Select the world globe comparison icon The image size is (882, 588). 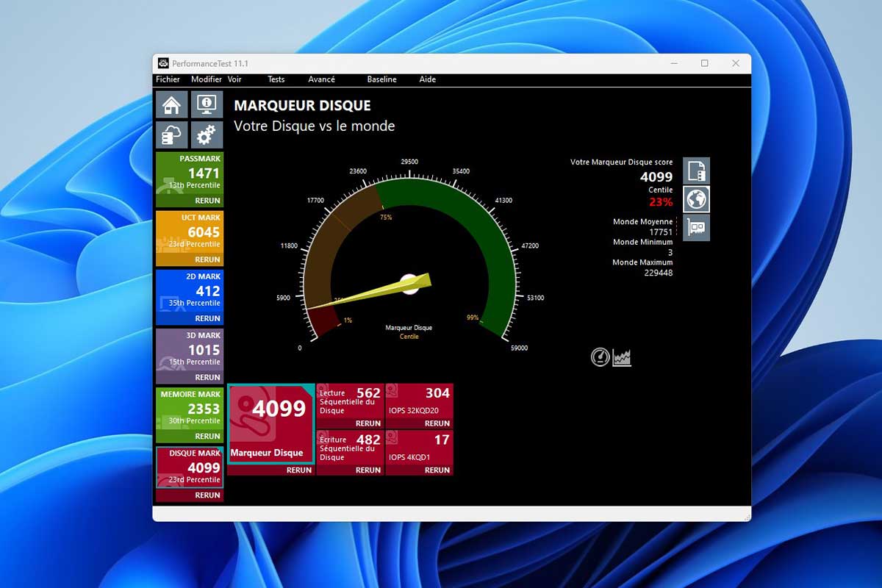click(696, 198)
